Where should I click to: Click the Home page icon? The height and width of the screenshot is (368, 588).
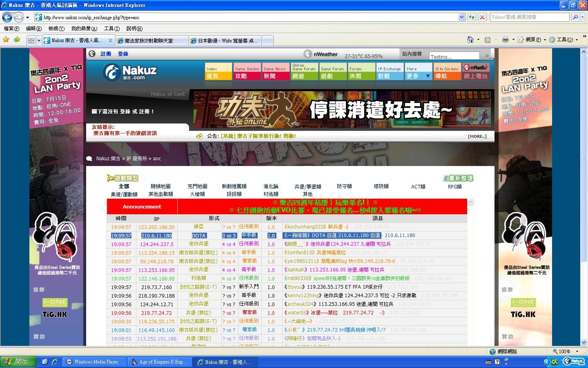click(470, 40)
